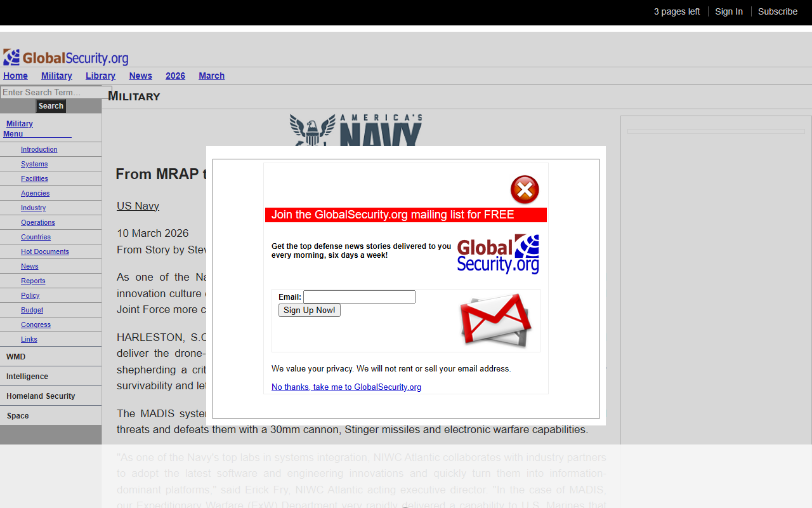The width and height of the screenshot is (812, 508).
Task: Open Industry in the sidebar
Action: coord(33,208)
